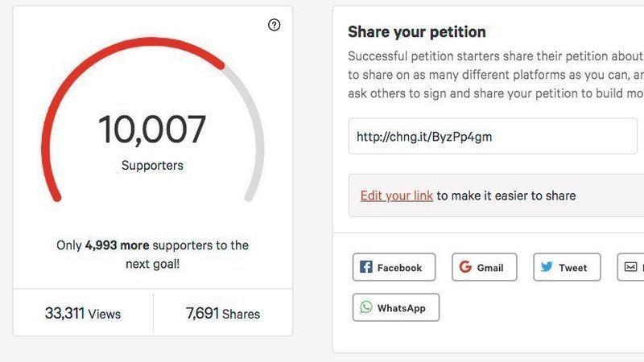Viewport: 644px width, 362px height.
Task: Click the envelope email share icon
Action: (631, 267)
